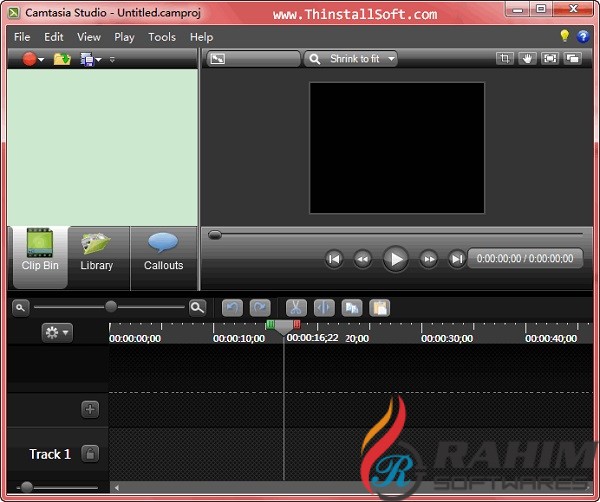Click the Copy icon in timeline toolbar

tap(352, 308)
